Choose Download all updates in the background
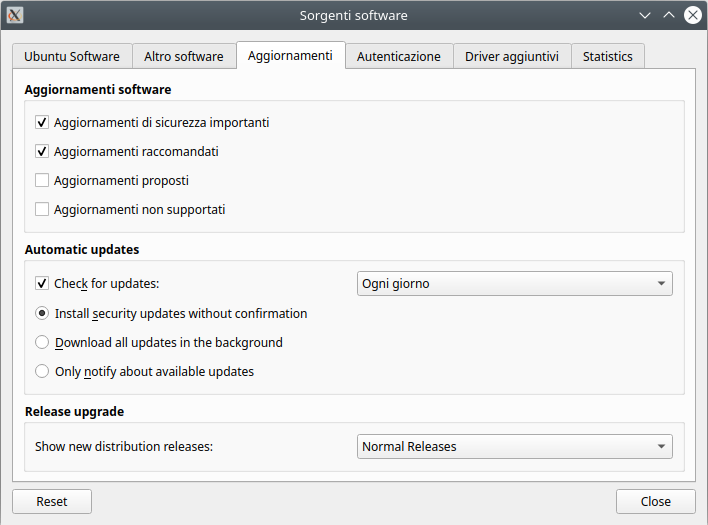The height and width of the screenshot is (525, 708). 42,342
